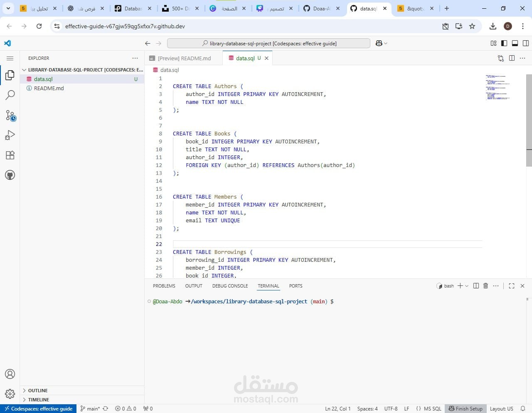Switch to the PROBLEMS panel tab
Viewport: 532px width, 413px height.
(x=164, y=286)
